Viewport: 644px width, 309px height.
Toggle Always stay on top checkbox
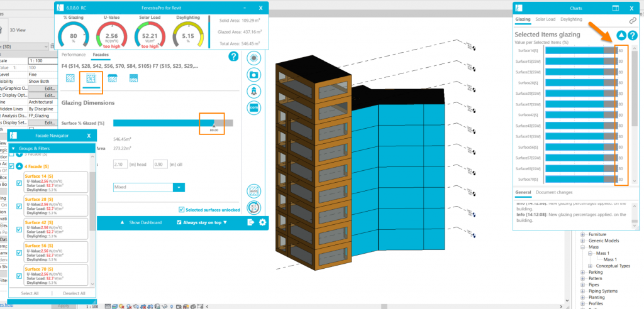pyautogui.click(x=179, y=222)
